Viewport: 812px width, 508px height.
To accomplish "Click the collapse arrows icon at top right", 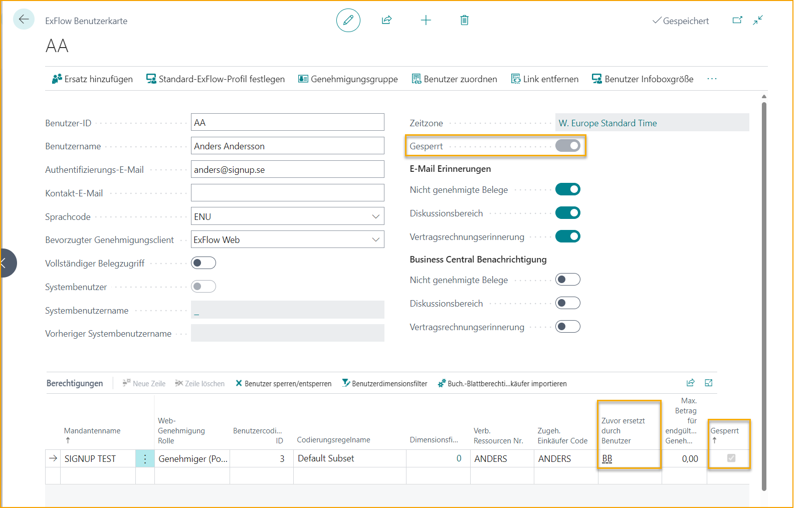I will [758, 20].
